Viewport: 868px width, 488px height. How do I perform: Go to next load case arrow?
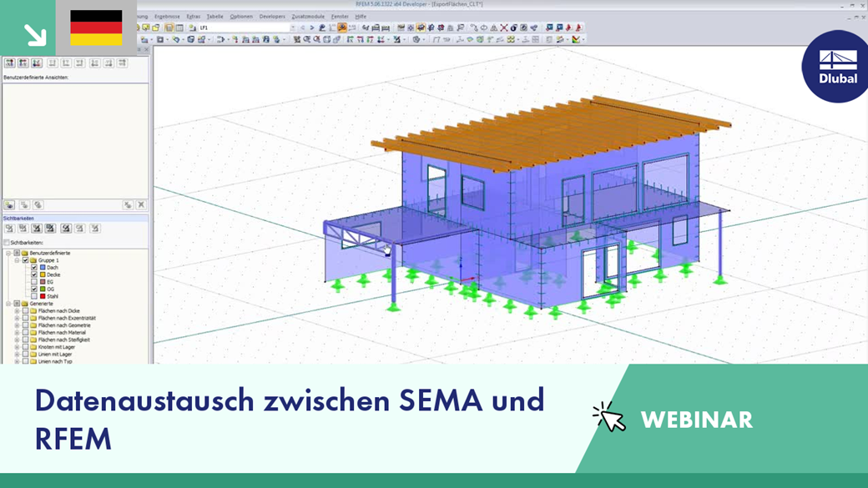[311, 28]
